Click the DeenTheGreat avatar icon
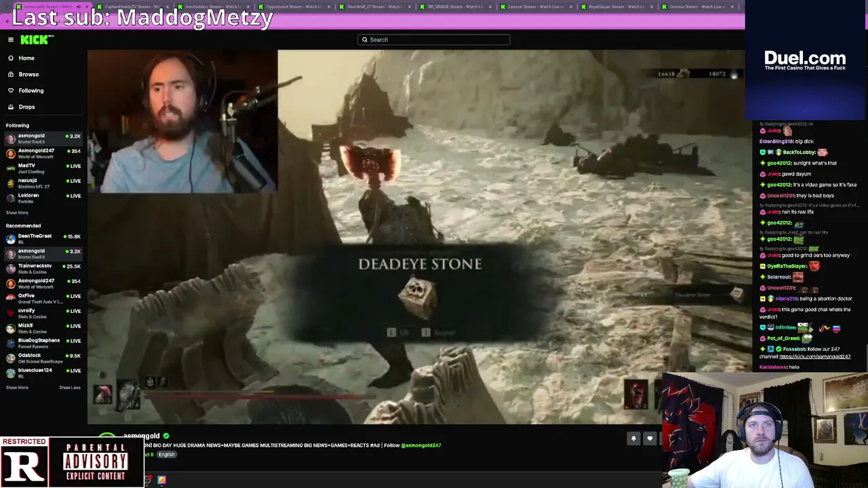This screenshot has width=868, height=488. tap(10, 239)
